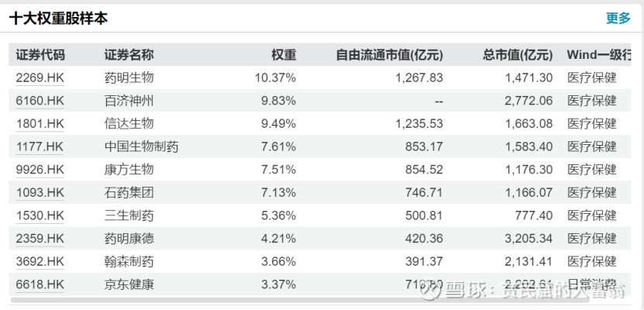Sort by 自由流通市值(亿元) column header

(389, 55)
